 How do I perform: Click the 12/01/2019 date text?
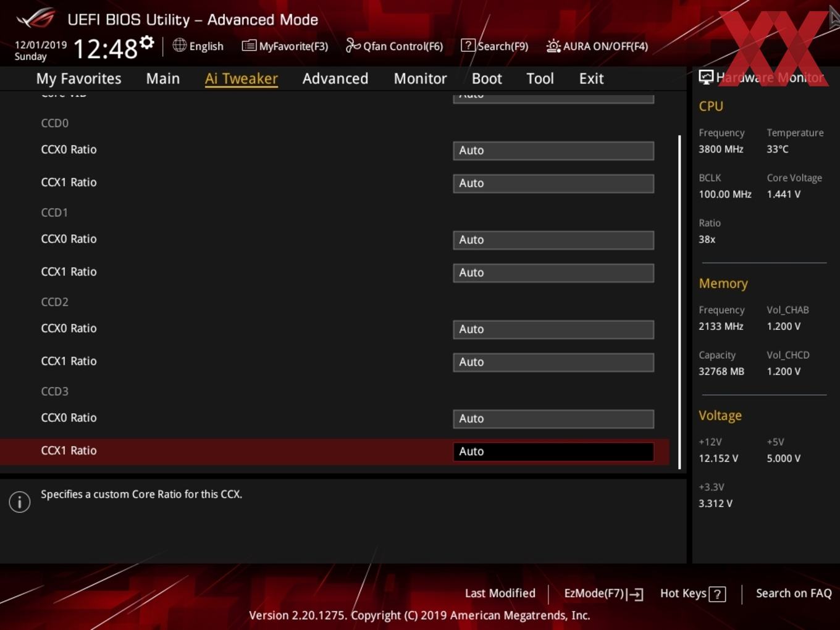(41, 45)
